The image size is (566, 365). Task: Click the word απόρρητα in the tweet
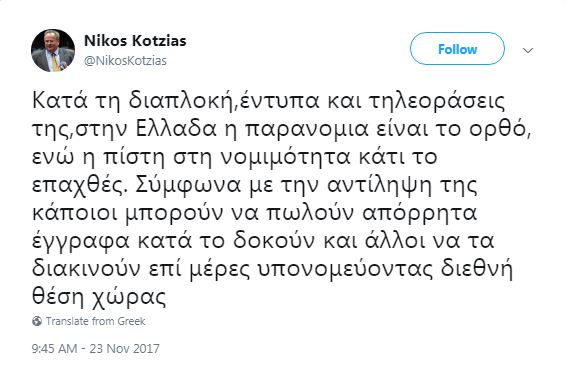pyautogui.click(x=419, y=213)
